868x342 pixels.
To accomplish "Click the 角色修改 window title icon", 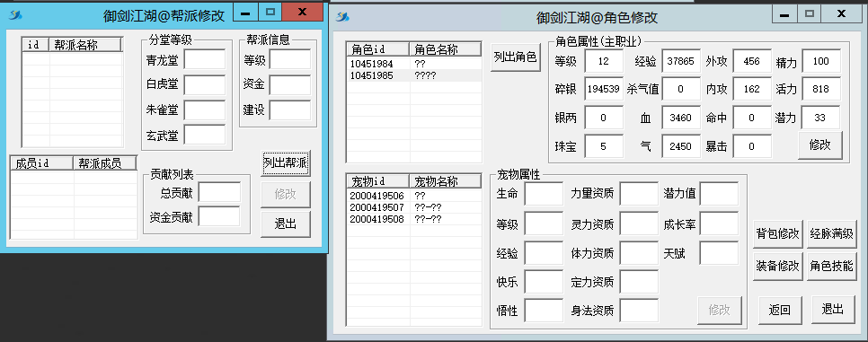I will (x=343, y=17).
